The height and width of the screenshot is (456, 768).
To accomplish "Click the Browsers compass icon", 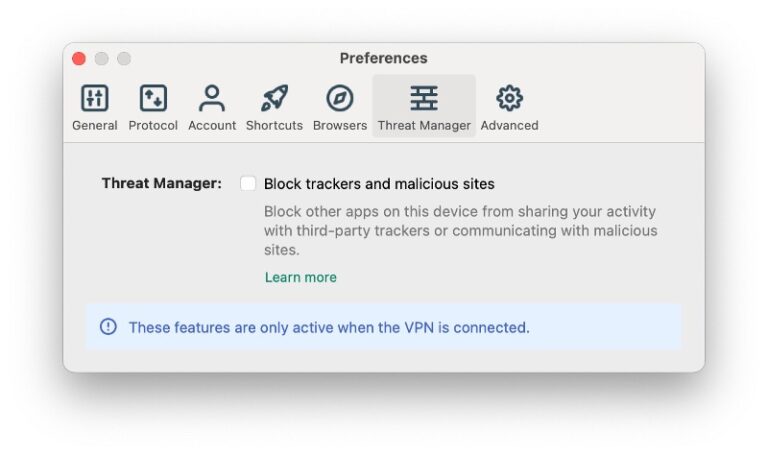I will pyautogui.click(x=340, y=98).
